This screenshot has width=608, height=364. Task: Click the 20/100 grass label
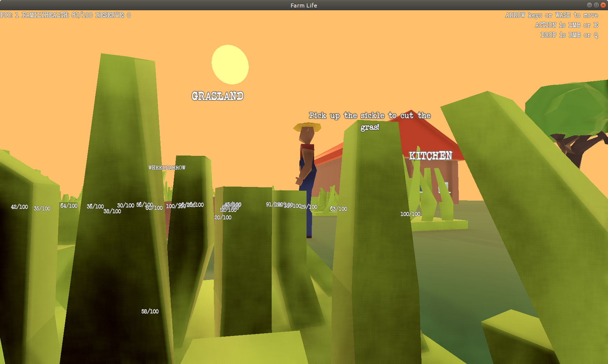(223, 217)
